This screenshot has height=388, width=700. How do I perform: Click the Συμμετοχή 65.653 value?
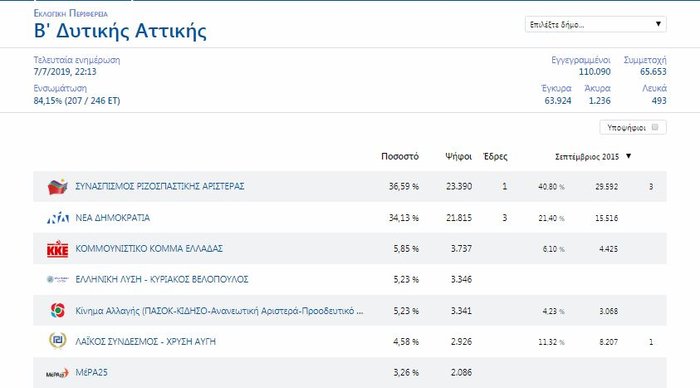click(x=653, y=72)
